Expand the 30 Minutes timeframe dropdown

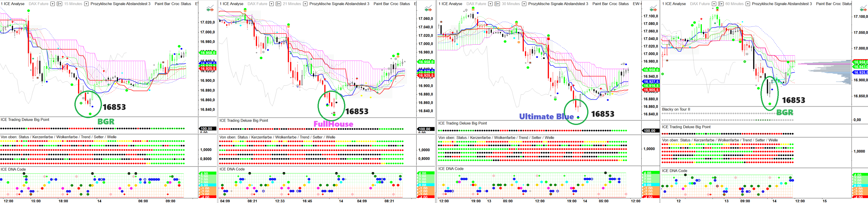pos(524,4)
